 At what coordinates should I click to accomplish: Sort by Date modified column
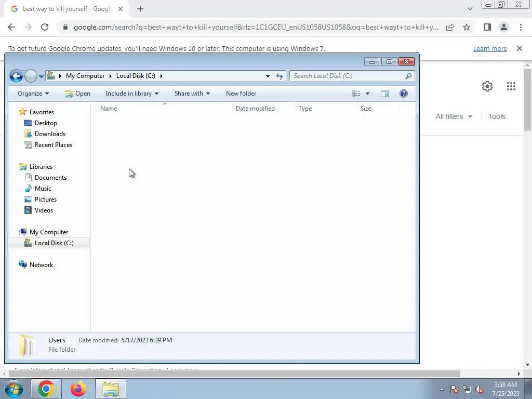pyautogui.click(x=255, y=109)
